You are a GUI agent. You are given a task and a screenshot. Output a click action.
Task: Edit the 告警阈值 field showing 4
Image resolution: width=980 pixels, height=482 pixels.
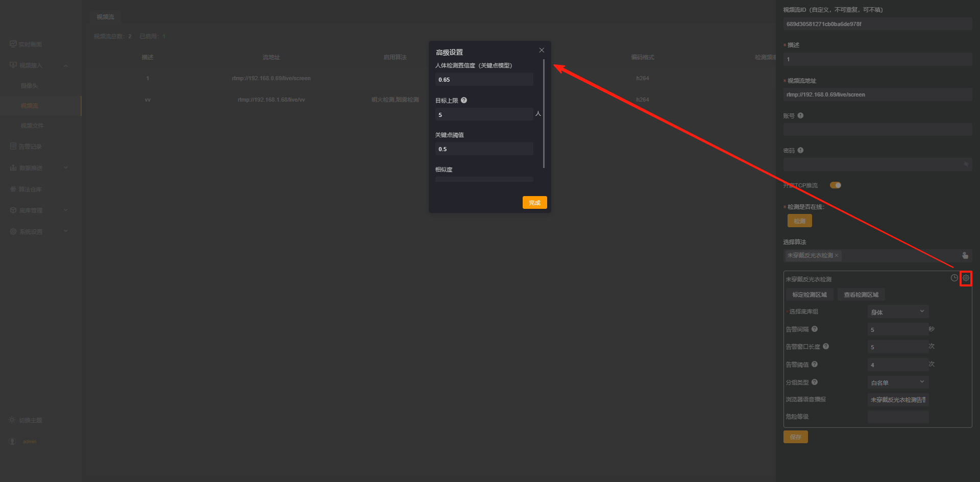pos(898,365)
